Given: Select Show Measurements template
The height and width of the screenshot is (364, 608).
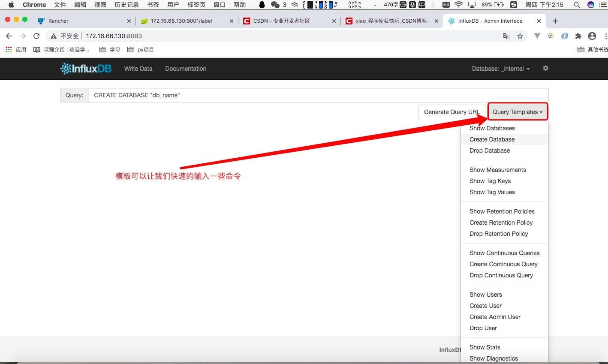Looking at the screenshot, I should [505, 170].
